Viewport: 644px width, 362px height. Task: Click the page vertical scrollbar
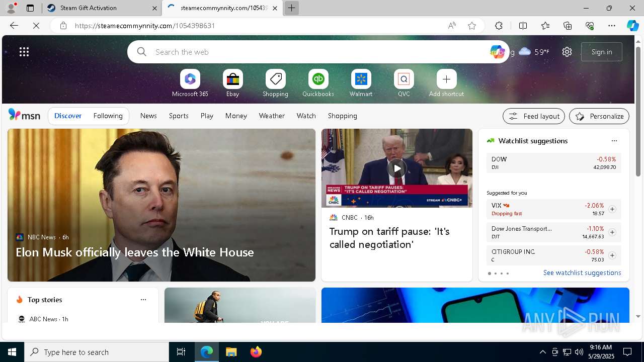pyautogui.click(x=638, y=112)
